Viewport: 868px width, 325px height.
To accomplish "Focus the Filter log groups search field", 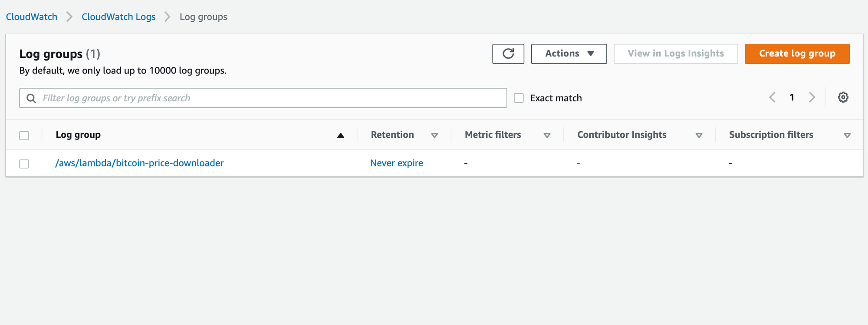I will click(x=263, y=98).
